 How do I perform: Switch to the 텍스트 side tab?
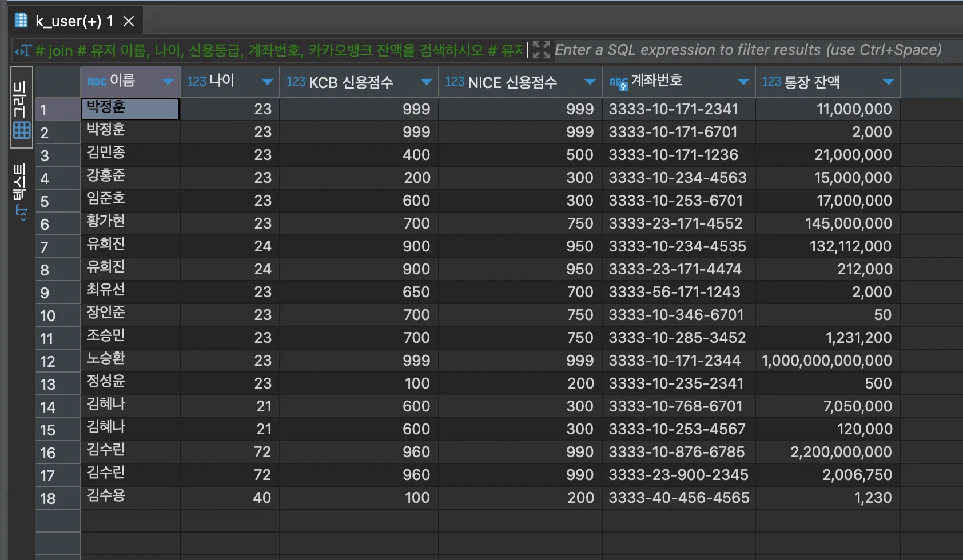(21, 191)
